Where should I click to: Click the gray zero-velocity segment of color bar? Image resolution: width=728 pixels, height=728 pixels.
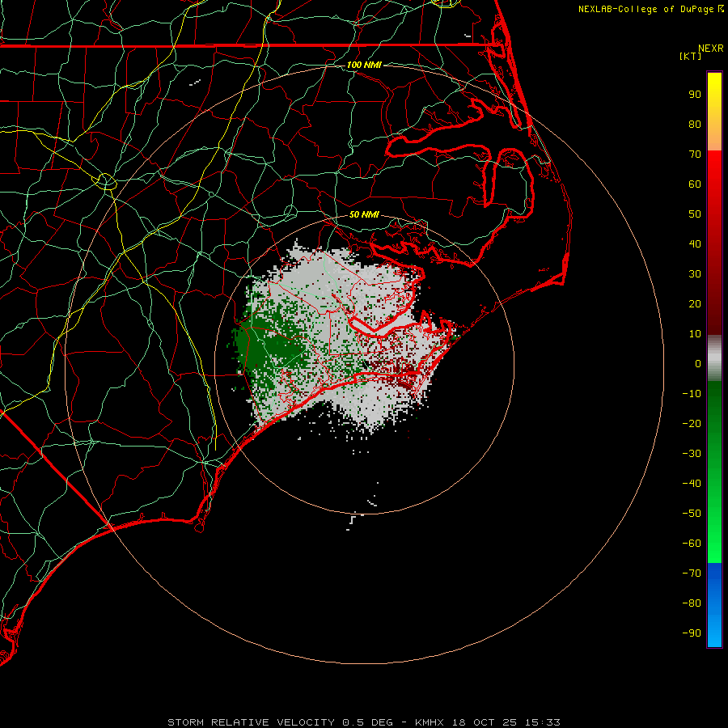tap(714, 358)
